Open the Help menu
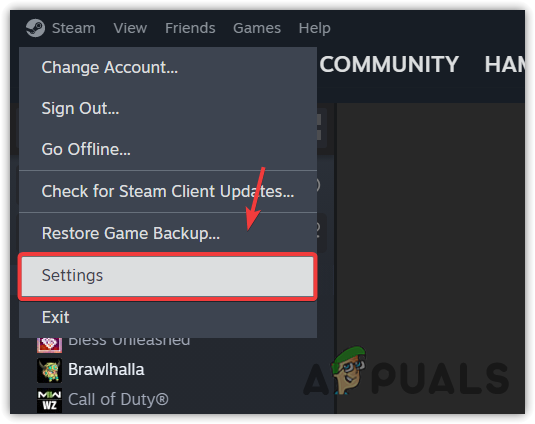Viewport: 535px width, 424px height. coord(314,28)
